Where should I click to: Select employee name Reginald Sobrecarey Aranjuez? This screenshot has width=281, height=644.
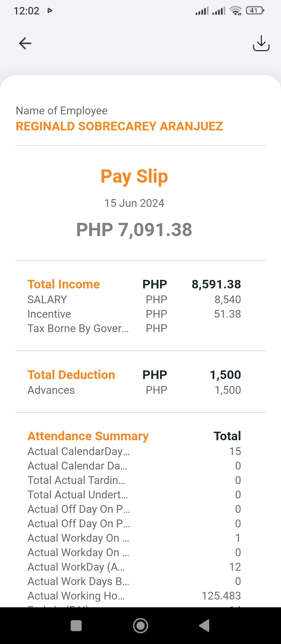click(x=119, y=126)
